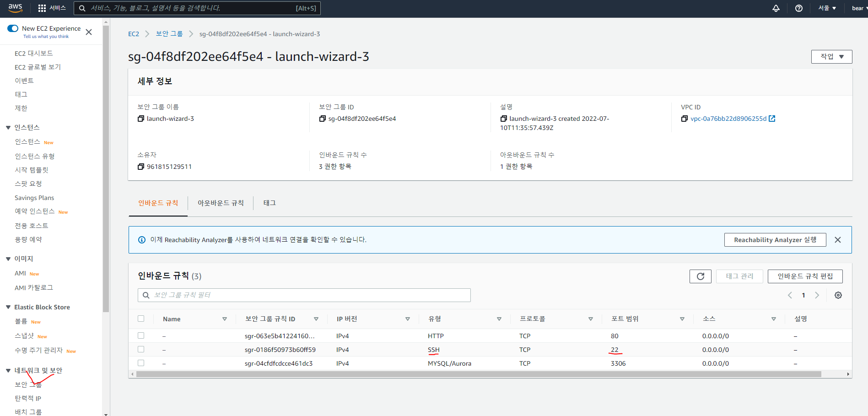Copy security group name launch-wizard-3
The image size is (868, 416).
coord(141,119)
